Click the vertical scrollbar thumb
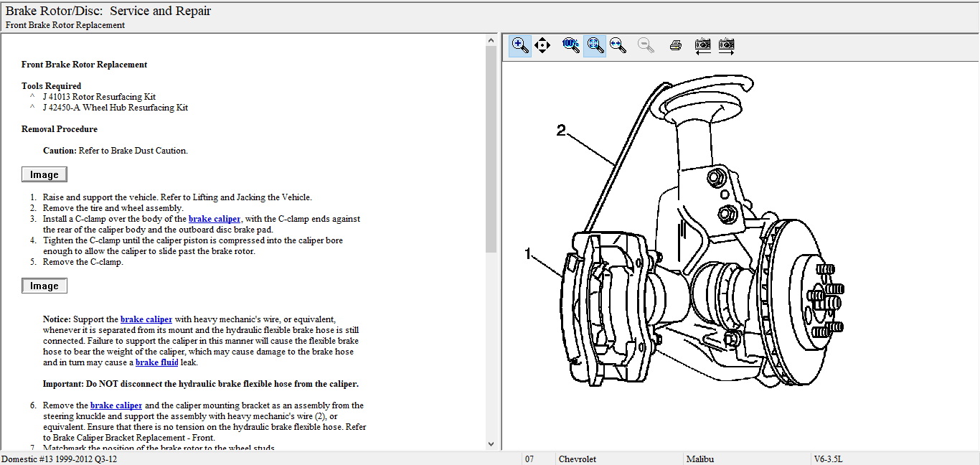This screenshot has height=465, width=980. 491,149
